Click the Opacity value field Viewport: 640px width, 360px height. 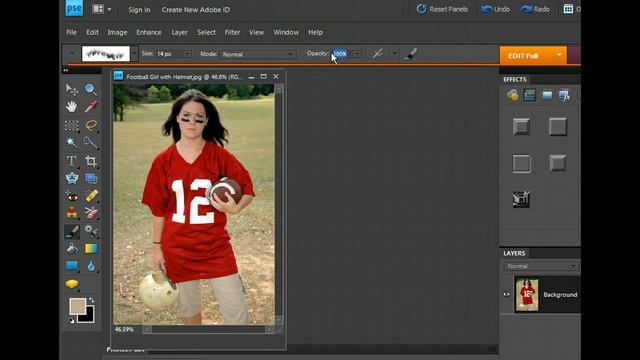341,54
